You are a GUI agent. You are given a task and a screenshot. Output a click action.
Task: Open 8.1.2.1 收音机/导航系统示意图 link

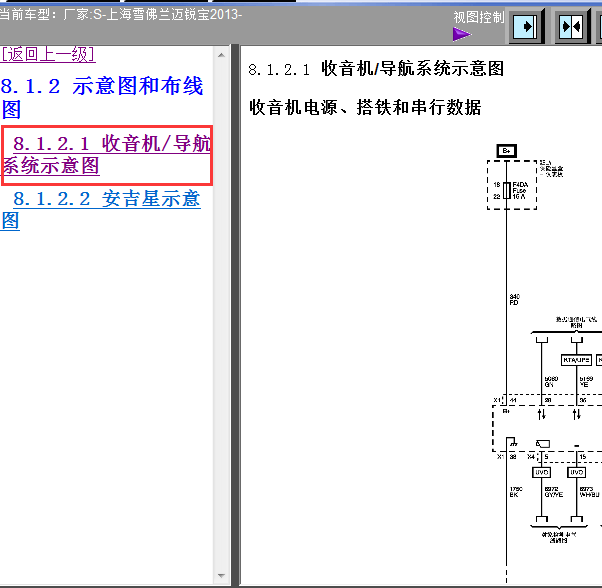coord(107,155)
